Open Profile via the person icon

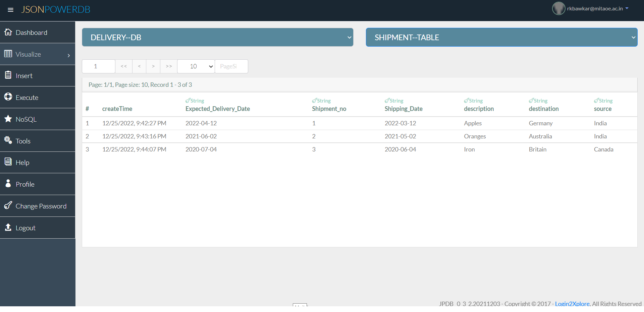pyautogui.click(x=8, y=184)
